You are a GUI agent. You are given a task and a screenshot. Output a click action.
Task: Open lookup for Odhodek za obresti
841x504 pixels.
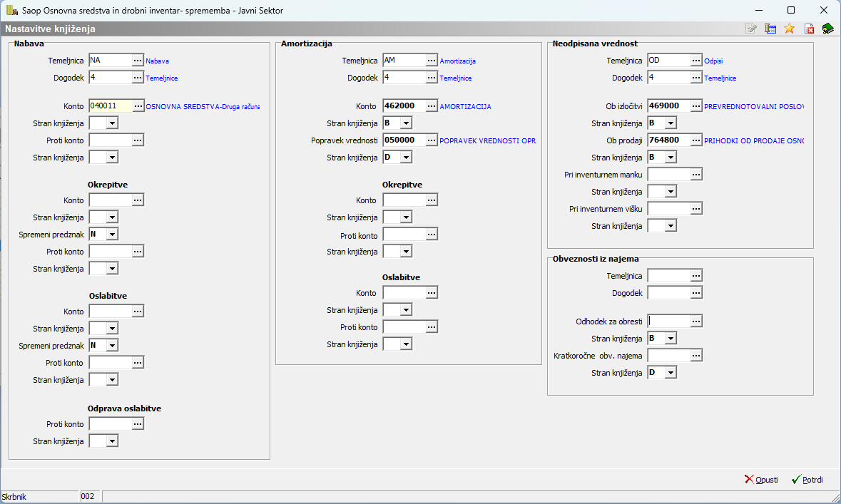696,322
